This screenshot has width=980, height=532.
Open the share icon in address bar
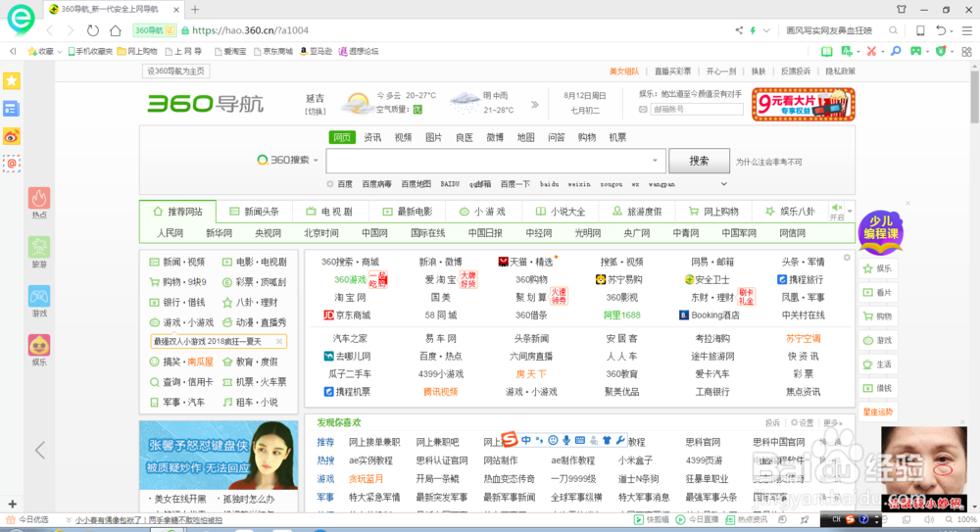[739, 30]
